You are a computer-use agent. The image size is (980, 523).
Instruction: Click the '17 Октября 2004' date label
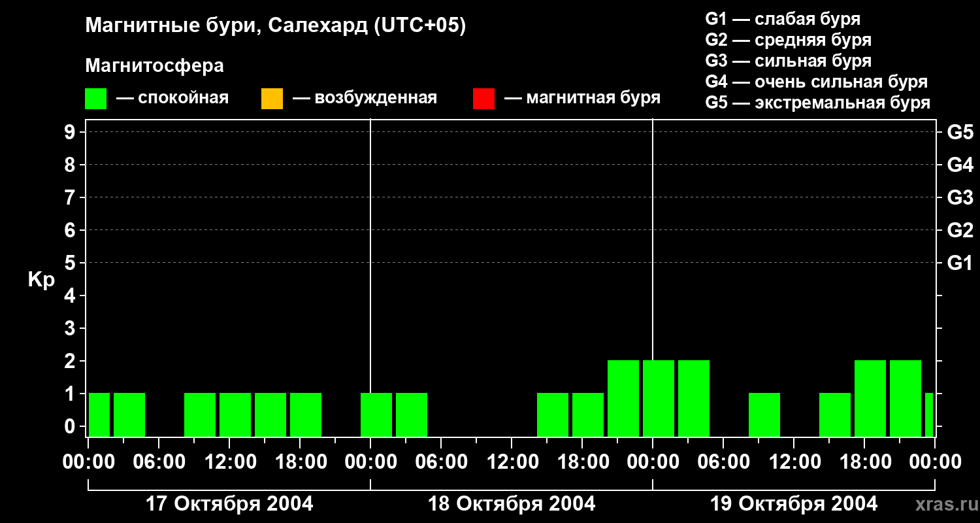pos(229,504)
